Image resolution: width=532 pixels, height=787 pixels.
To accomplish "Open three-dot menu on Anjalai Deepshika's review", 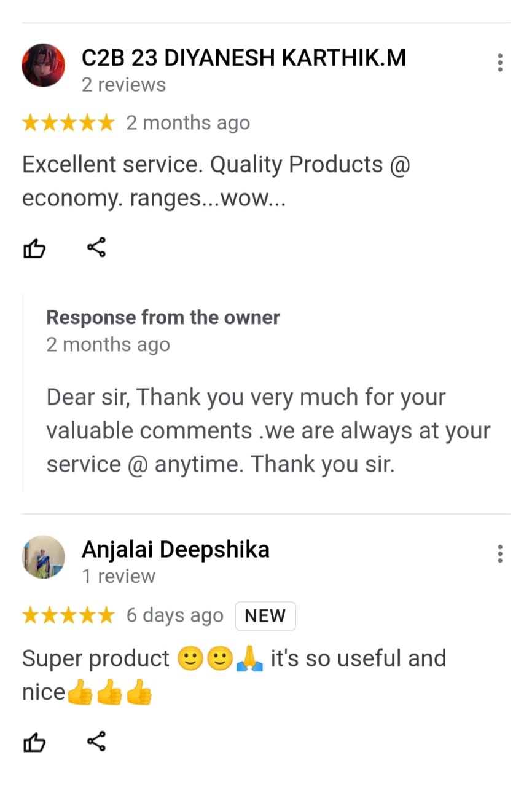I will (x=501, y=554).
